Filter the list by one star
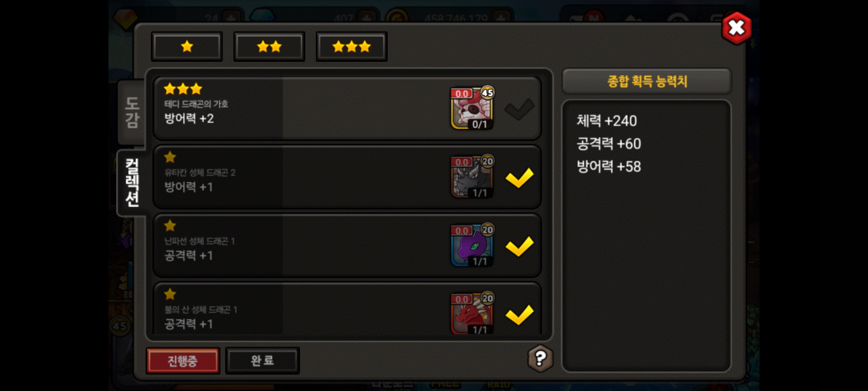 [187, 47]
